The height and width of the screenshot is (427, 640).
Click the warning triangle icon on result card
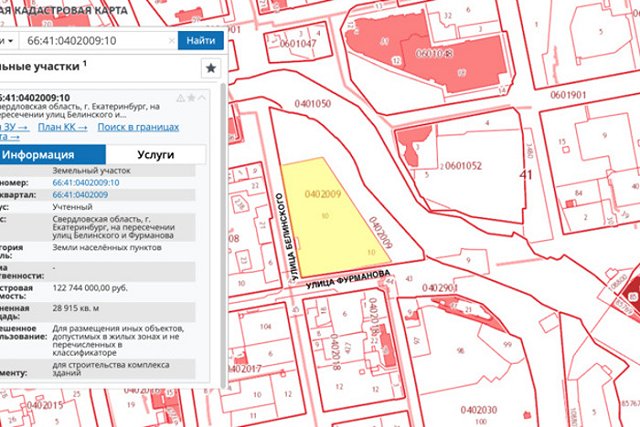[180, 97]
